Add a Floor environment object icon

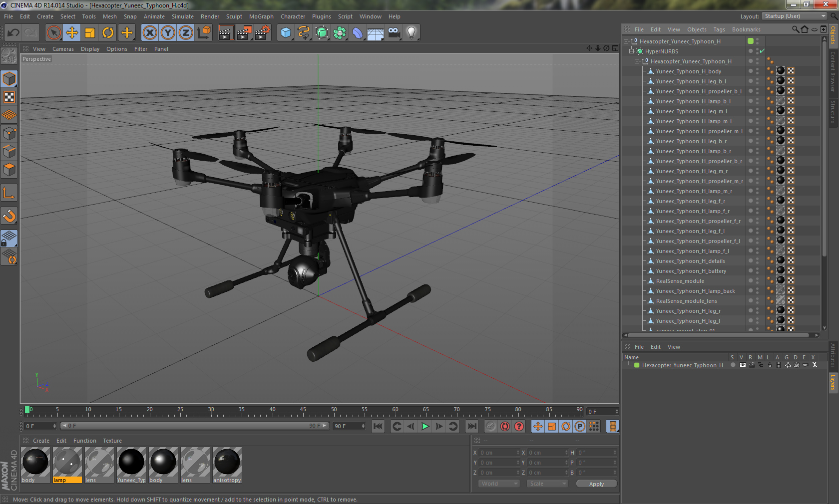pyautogui.click(x=376, y=33)
